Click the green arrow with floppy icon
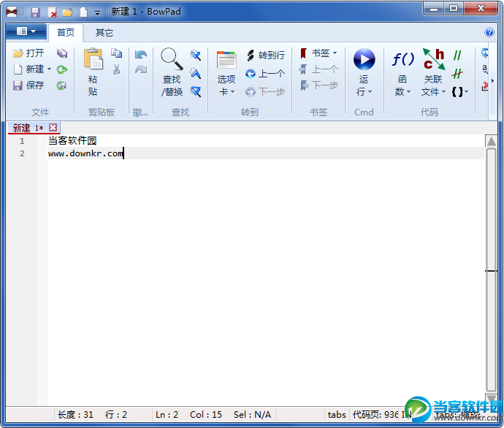The width and height of the screenshot is (504, 428). pos(61,85)
